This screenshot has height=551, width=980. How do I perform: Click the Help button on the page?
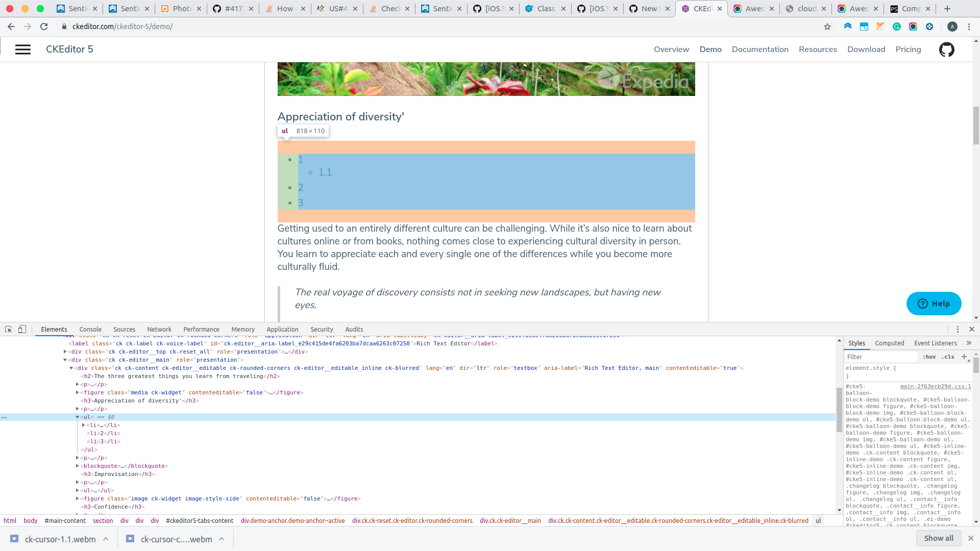[934, 303]
